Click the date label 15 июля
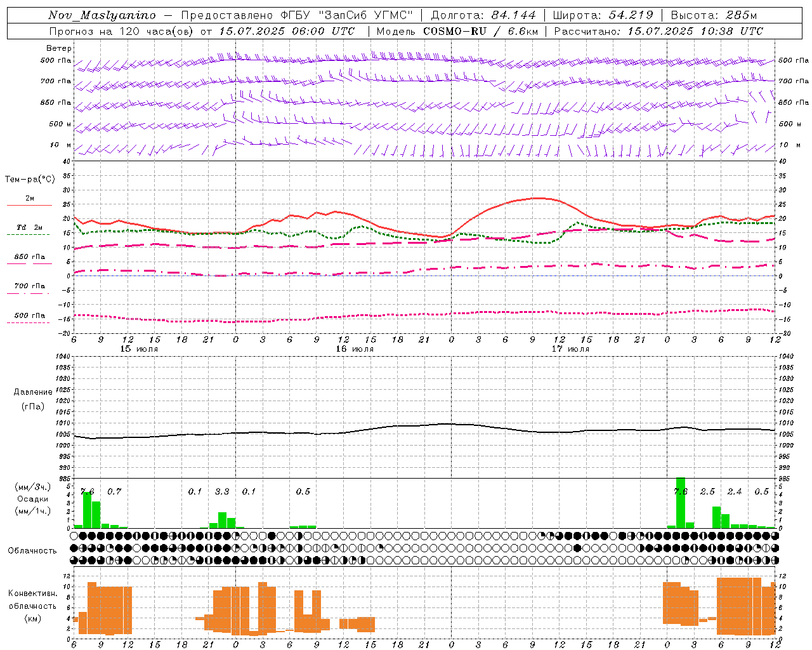The height and width of the screenshot is (650, 812). pos(140,349)
